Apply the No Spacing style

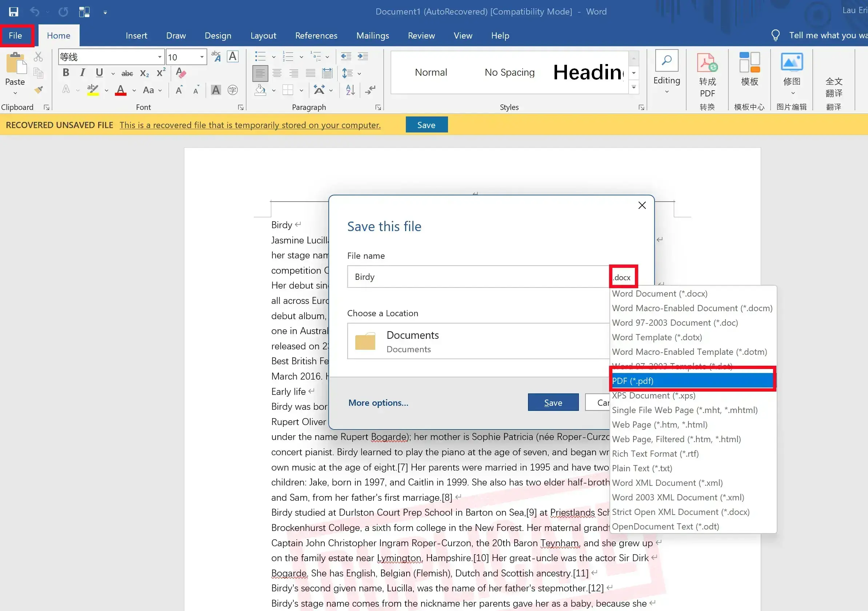click(509, 72)
